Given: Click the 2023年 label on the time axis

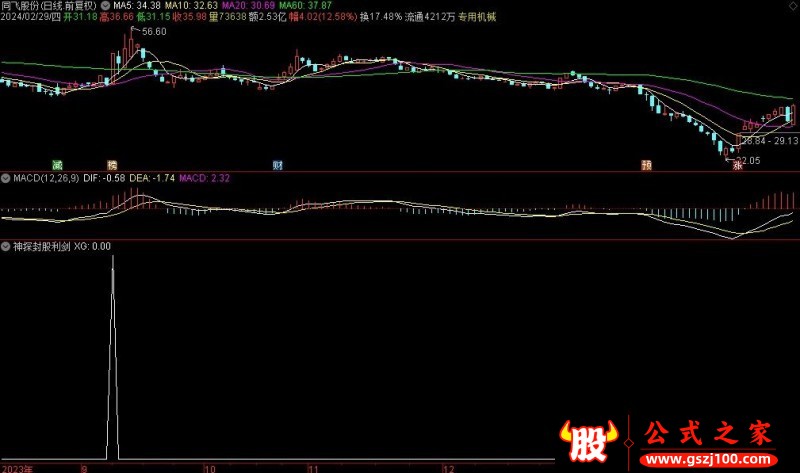Looking at the screenshot, I should click(x=17, y=467).
